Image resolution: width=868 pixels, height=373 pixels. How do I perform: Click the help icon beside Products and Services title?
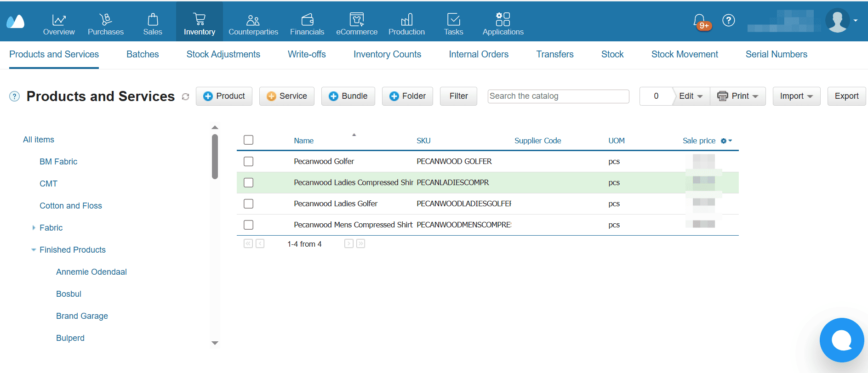point(15,96)
